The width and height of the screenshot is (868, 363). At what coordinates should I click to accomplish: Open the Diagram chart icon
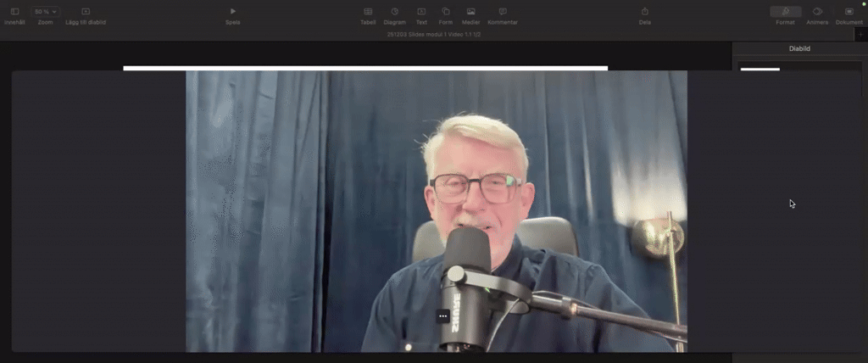[395, 12]
